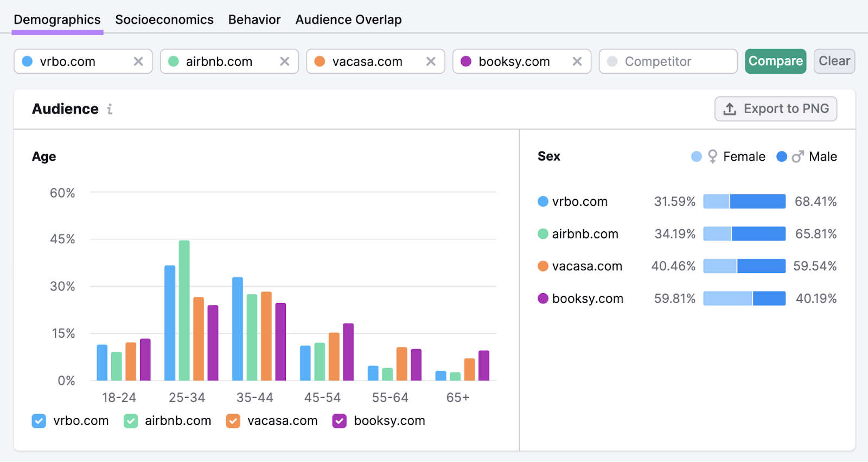Click the 59.54% male value for vacasa.com

click(x=815, y=266)
